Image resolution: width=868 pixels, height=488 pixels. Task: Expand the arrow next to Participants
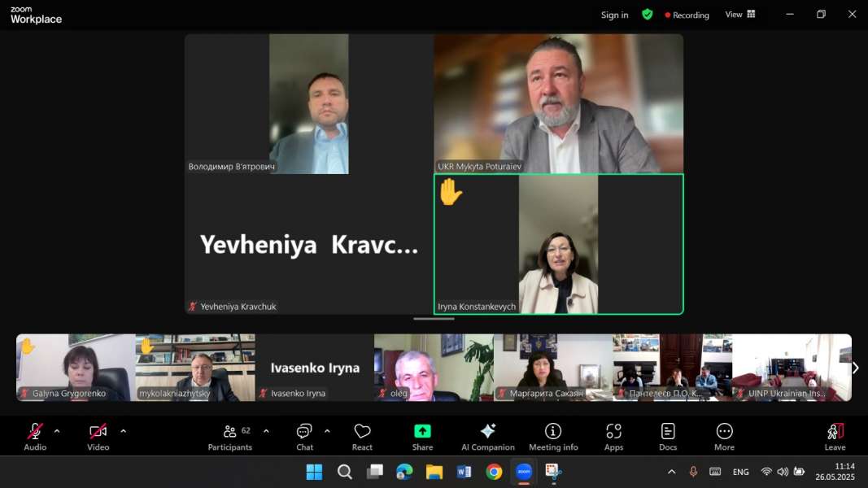point(266,431)
